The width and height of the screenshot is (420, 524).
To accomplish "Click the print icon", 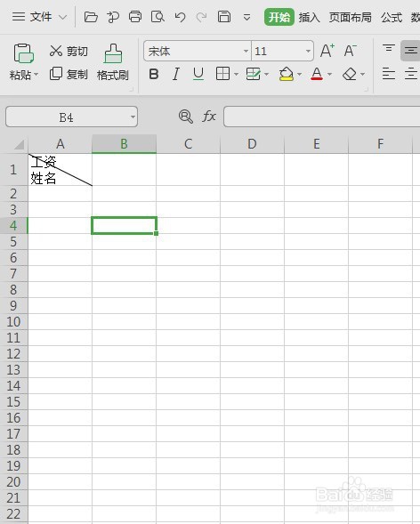I will point(135,16).
